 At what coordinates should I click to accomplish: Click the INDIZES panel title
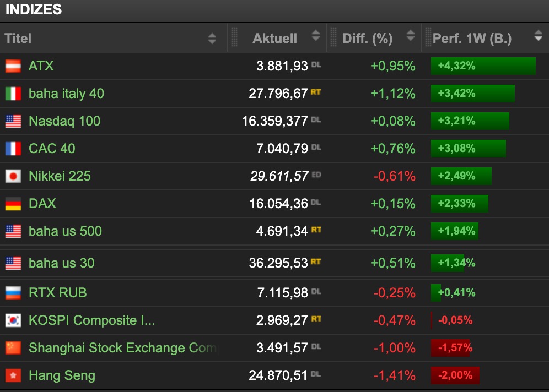pyautogui.click(x=34, y=9)
